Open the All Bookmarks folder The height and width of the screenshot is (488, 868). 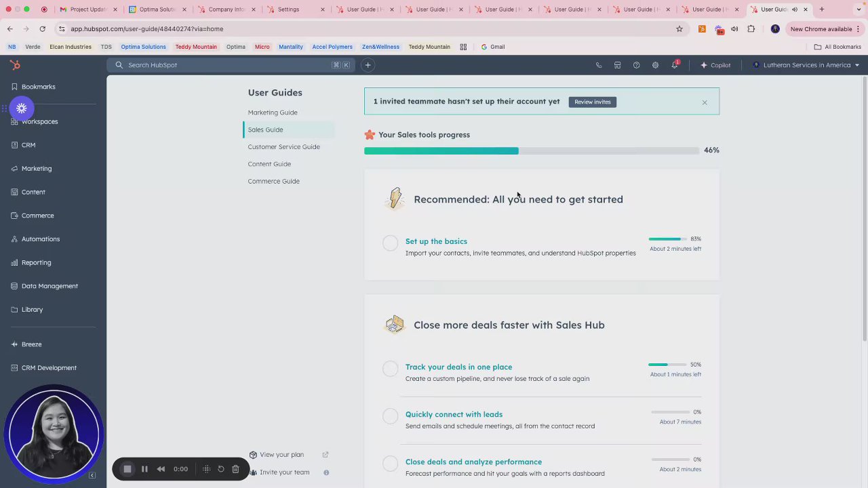point(837,47)
